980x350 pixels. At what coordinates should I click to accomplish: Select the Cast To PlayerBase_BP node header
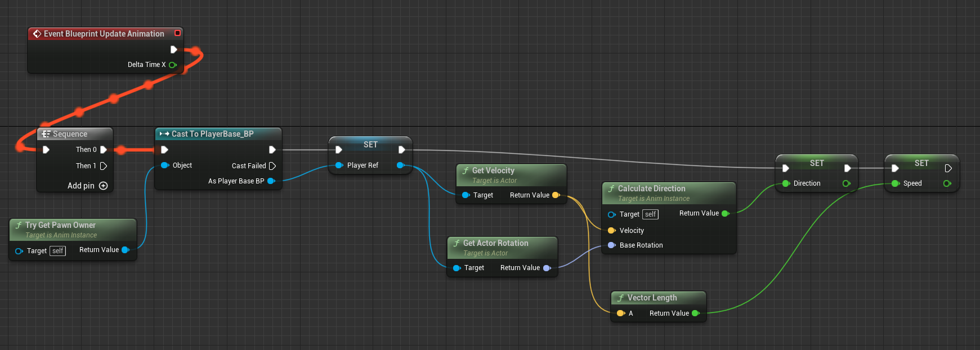click(212, 134)
